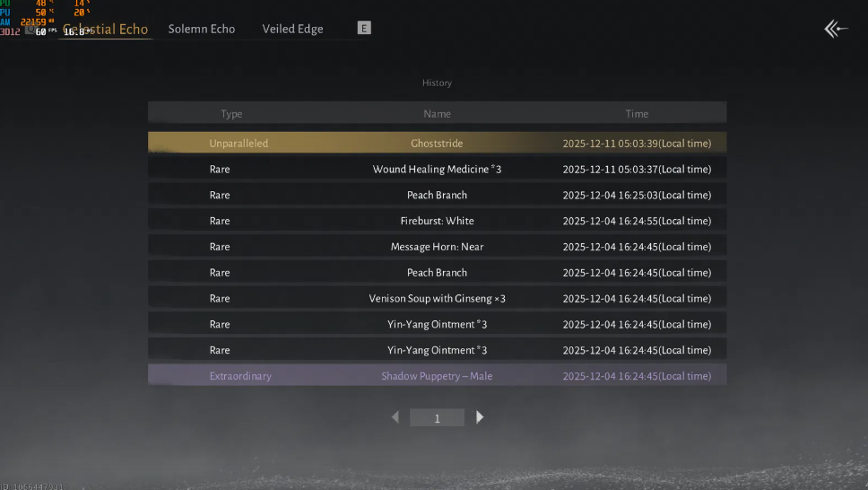Select Wound Healing Medicine *3 entry
This screenshot has width=868, height=490.
[437, 169]
